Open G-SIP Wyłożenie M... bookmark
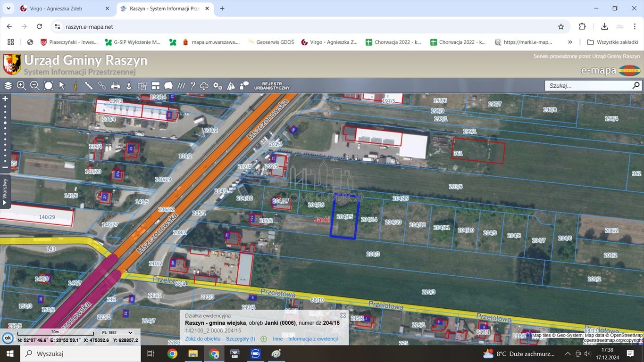 click(x=133, y=42)
